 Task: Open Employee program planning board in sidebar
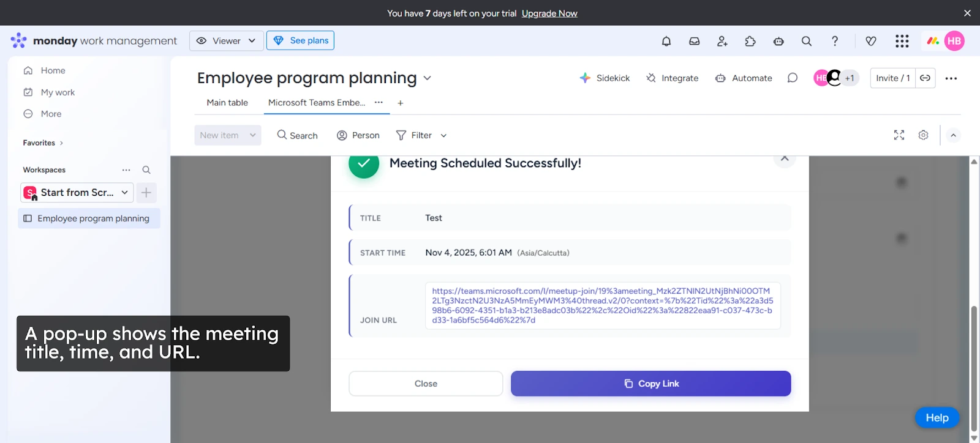click(x=93, y=218)
